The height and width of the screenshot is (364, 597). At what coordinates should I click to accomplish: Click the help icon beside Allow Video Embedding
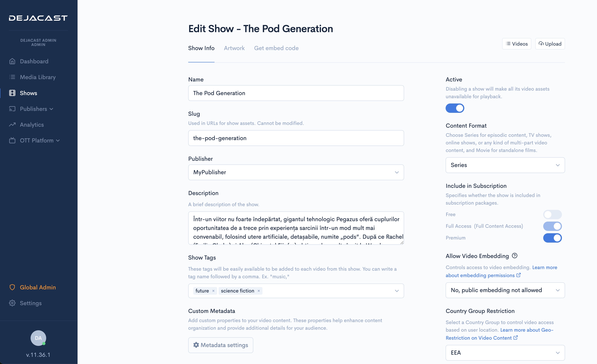[515, 256]
